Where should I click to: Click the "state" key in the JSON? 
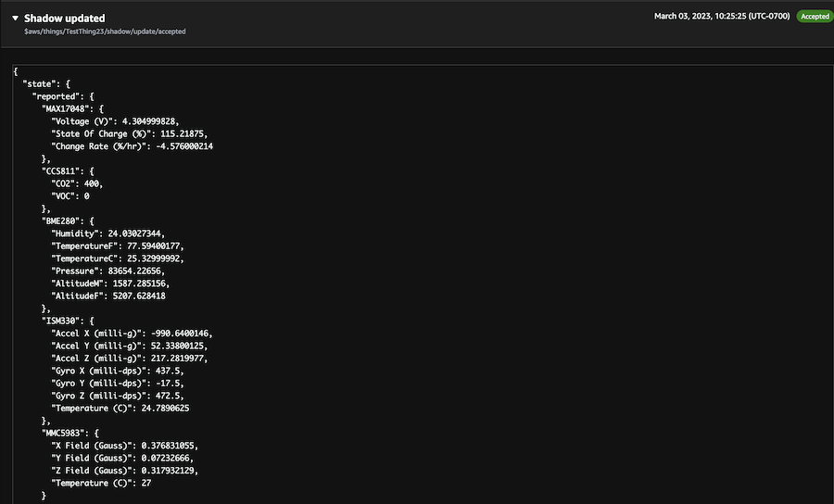(x=39, y=83)
